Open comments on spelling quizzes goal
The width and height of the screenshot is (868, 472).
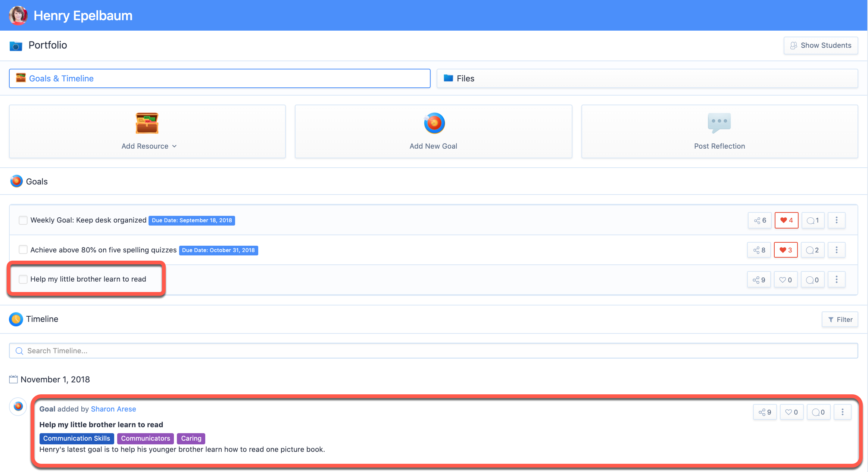point(812,250)
